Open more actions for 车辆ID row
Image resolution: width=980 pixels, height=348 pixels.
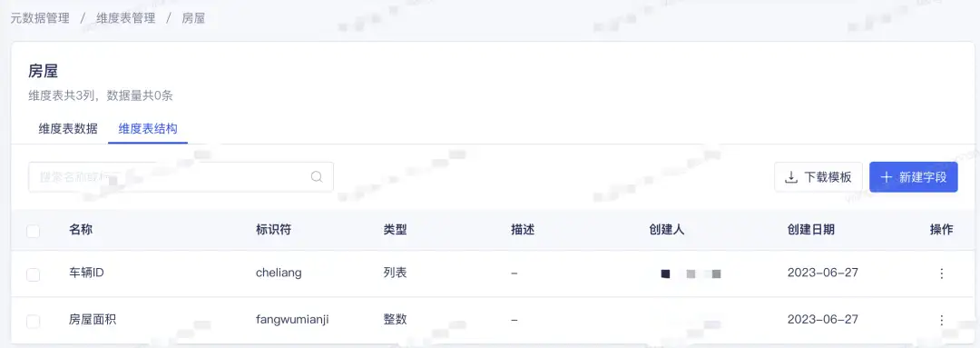941,273
